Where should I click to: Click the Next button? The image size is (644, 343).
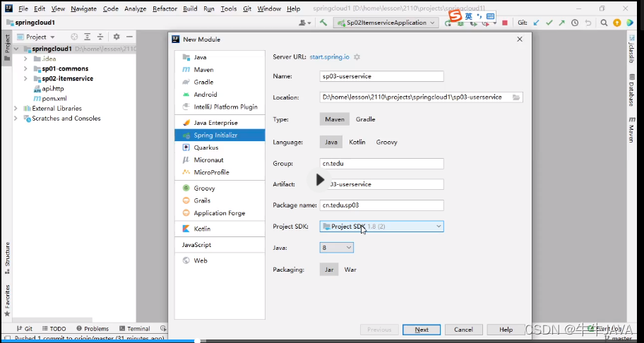point(422,330)
